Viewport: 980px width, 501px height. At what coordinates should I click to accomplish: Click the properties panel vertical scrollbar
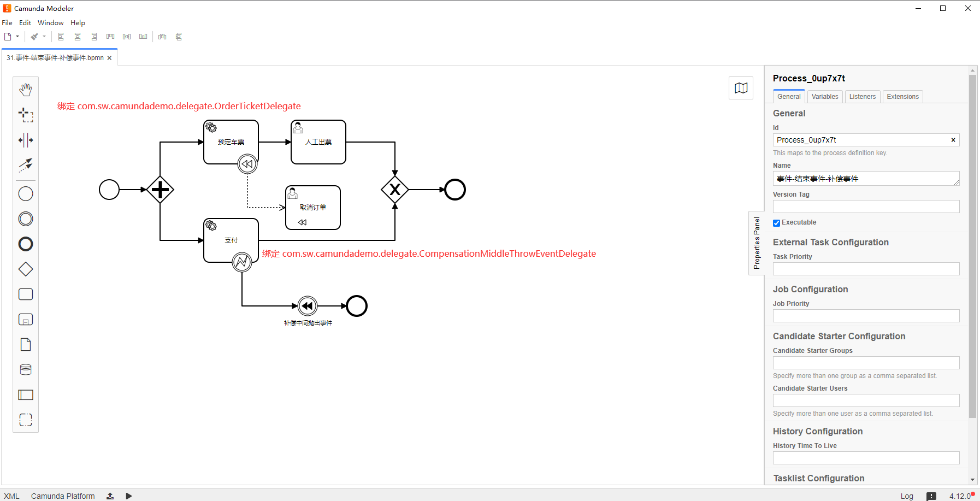[x=972, y=246]
